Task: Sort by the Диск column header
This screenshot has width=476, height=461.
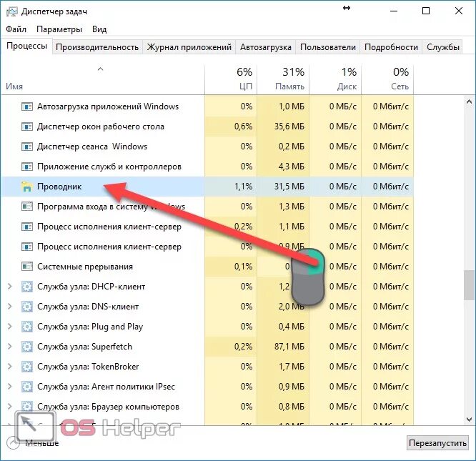Action: [335, 79]
